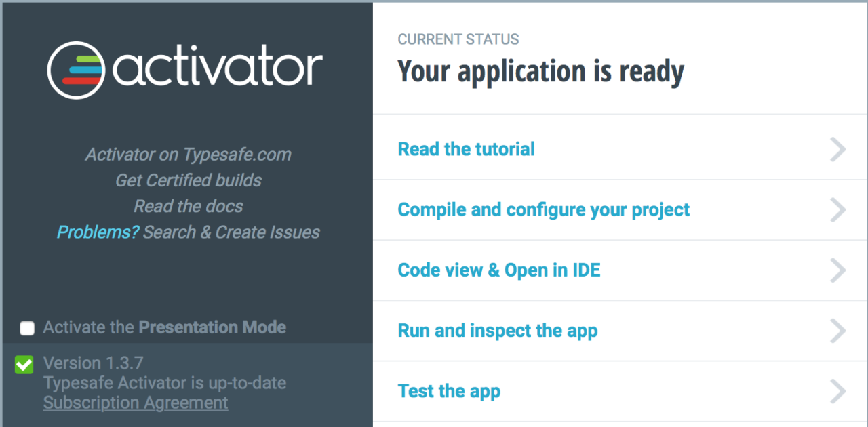Follow the Get Certified builds link
This screenshot has width=868, height=427.
coord(188,180)
